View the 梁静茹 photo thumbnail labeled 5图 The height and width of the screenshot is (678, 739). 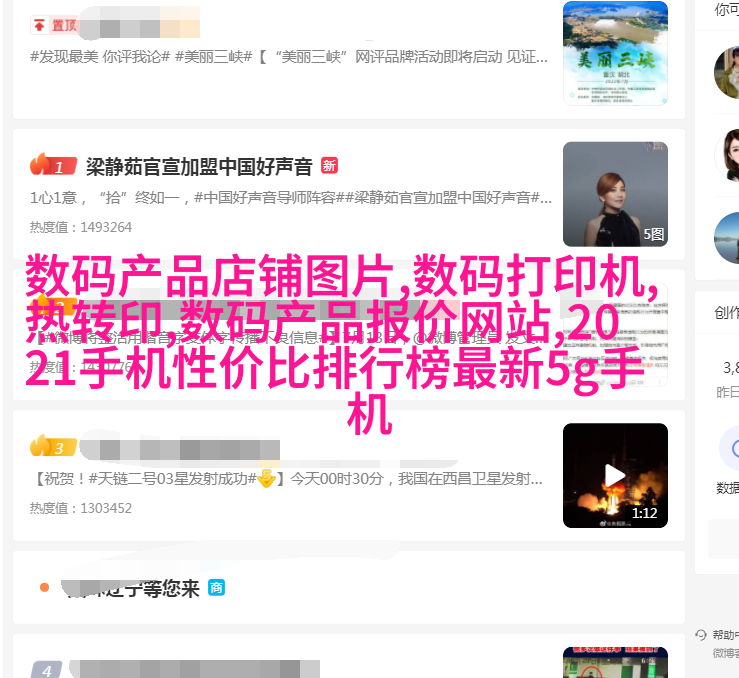[615, 194]
